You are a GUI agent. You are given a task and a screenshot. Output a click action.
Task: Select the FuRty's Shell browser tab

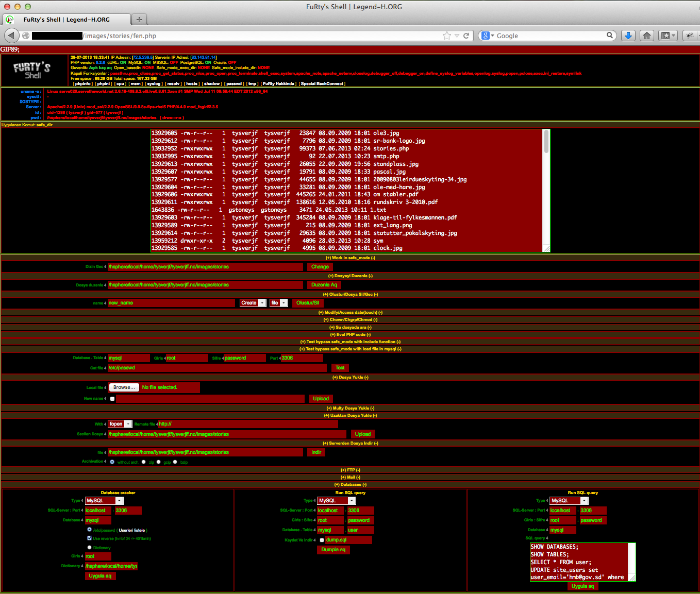(66, 20)
